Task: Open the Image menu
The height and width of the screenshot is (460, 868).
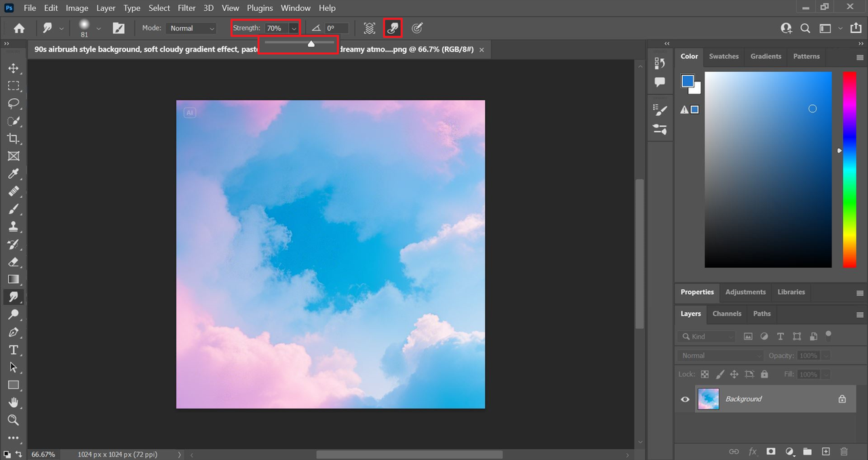Action: click(x=77, y=8)
